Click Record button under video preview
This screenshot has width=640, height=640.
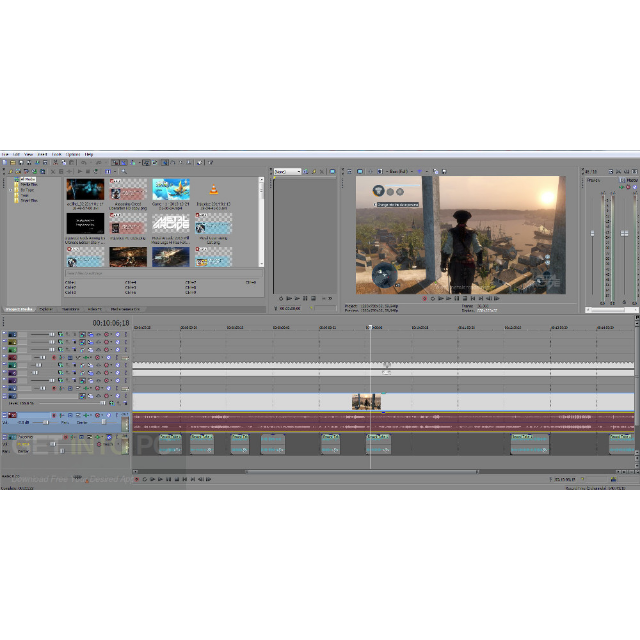pos(424,299)
